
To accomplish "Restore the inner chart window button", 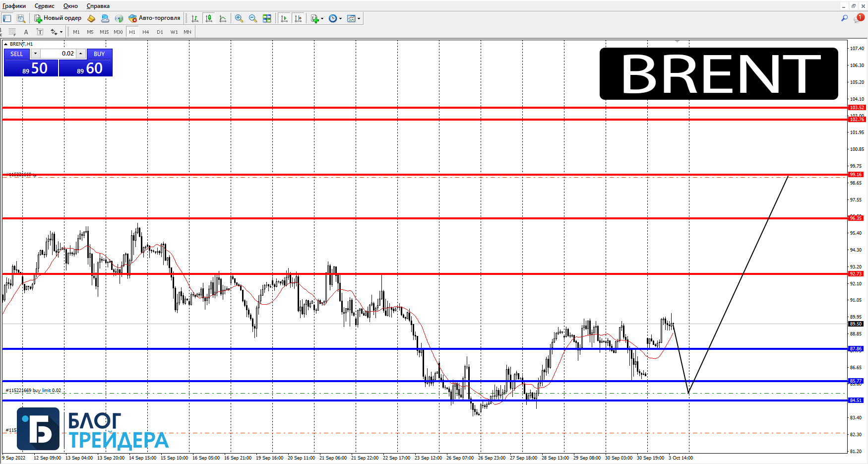I will 854,6.
